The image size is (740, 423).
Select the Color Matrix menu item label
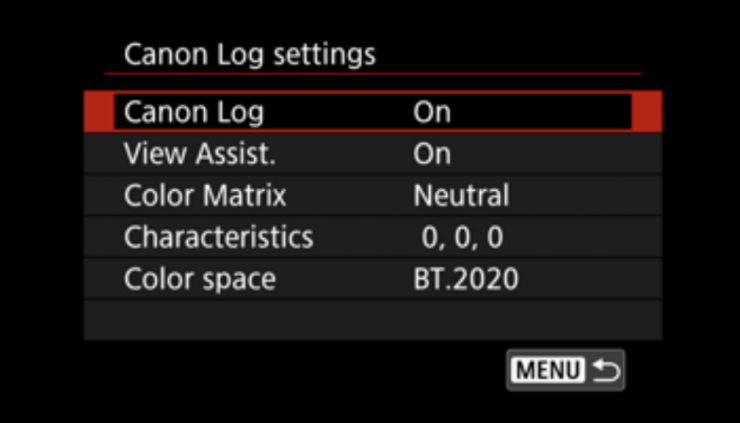click(x=204, y=195)
